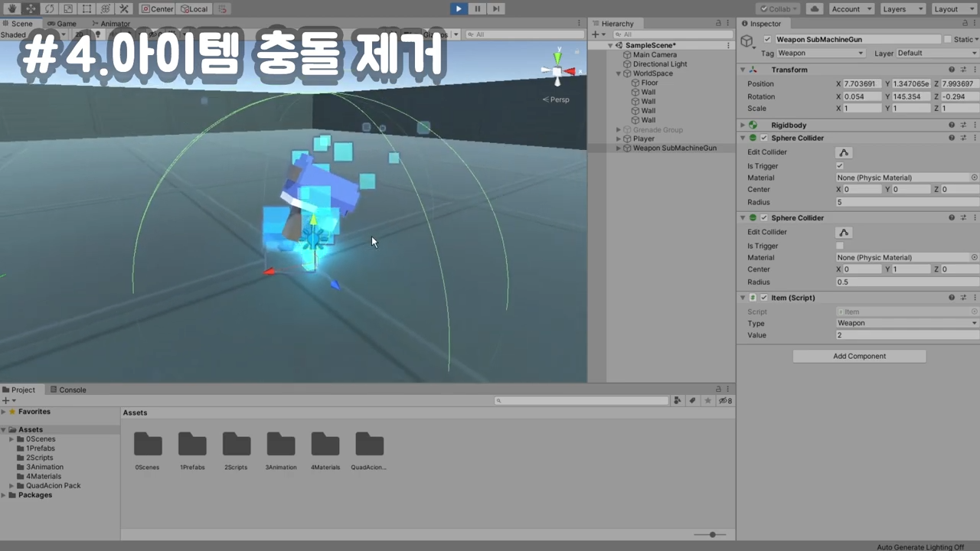The width and height of the screenshot is (980, 551).
Task: Toggle handle rotation Local button
Action: point(194,8)
